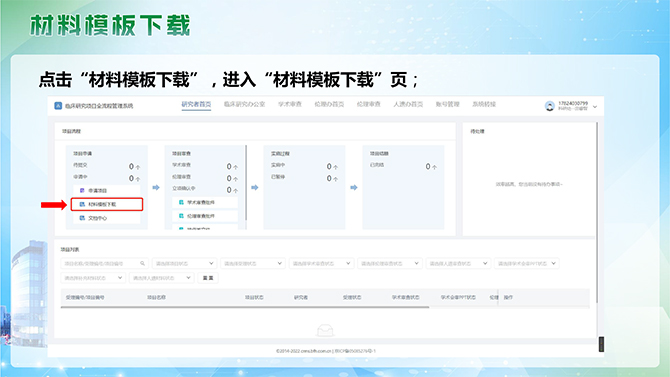
Task: Open the 人遗办首页 tab
Action: (x=408, y=104)
